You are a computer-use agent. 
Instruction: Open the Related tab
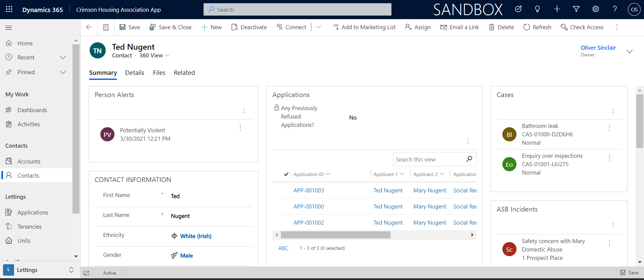click(x=184, y=73)
